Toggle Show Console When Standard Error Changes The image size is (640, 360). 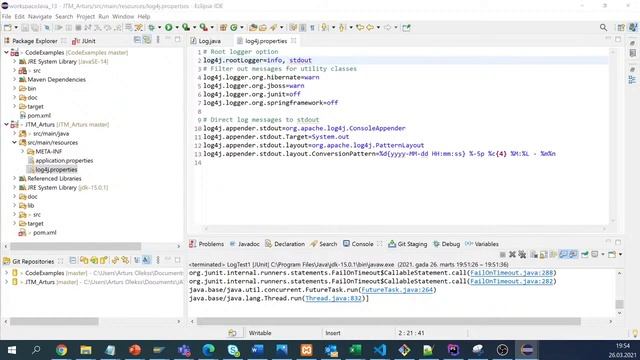point(573,254)
